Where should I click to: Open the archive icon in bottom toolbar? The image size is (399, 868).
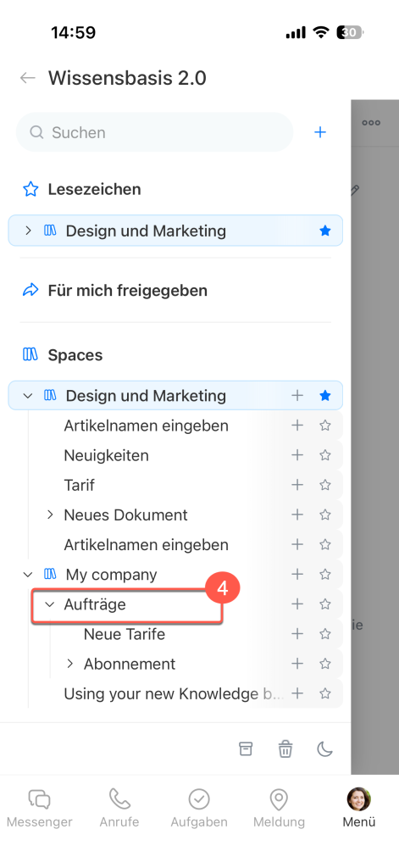coord(245,749)
